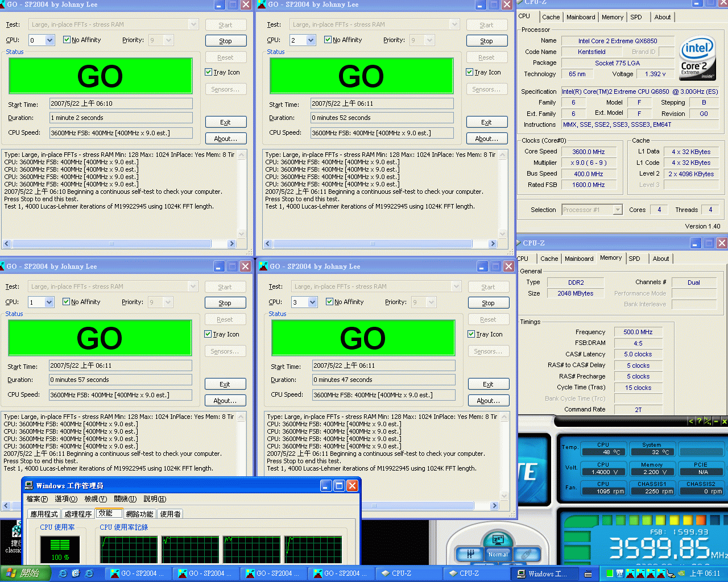Click scroll-up arrow in CPU 0 log box
This screenshot has height=582, width=728.
242,155
